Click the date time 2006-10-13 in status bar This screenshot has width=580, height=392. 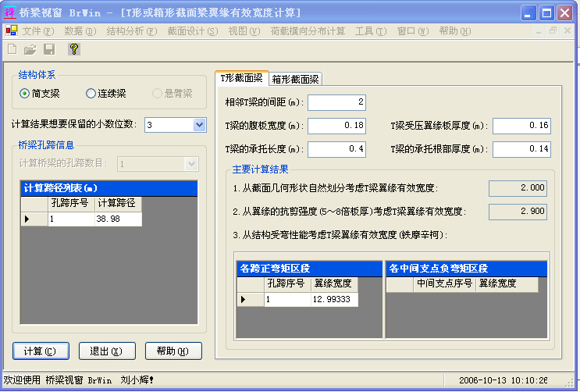(503, 380)
